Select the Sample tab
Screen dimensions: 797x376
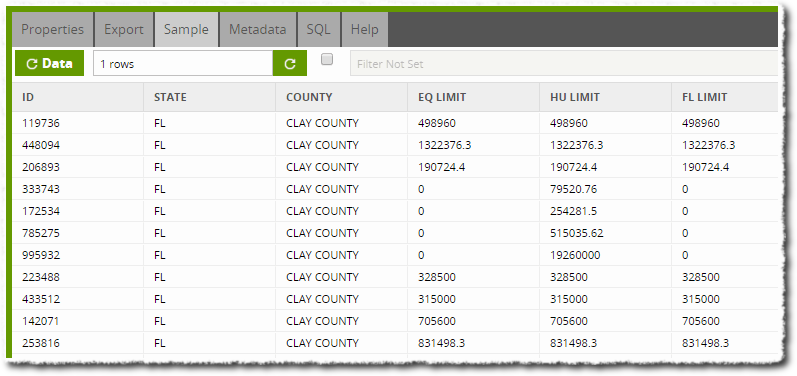point(187,29)
